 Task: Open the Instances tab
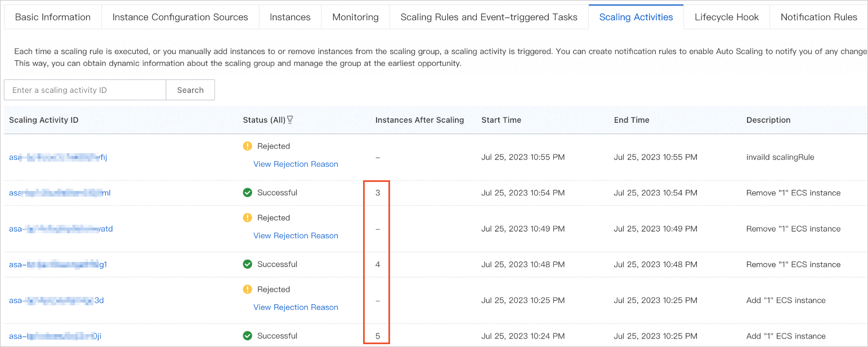point(290,17)
